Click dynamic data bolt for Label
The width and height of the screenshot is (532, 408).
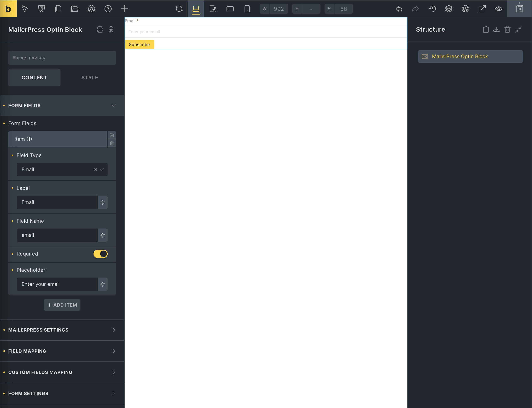point(102,202)
